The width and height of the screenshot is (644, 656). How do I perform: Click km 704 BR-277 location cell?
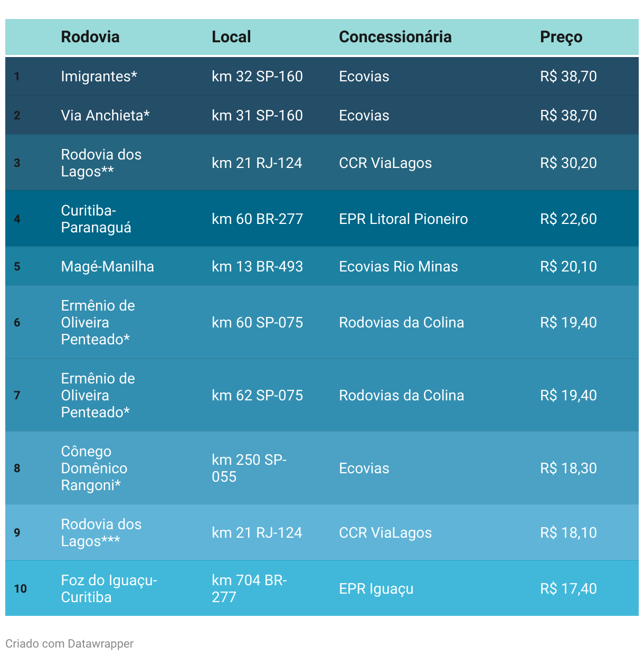click(249, 589)
